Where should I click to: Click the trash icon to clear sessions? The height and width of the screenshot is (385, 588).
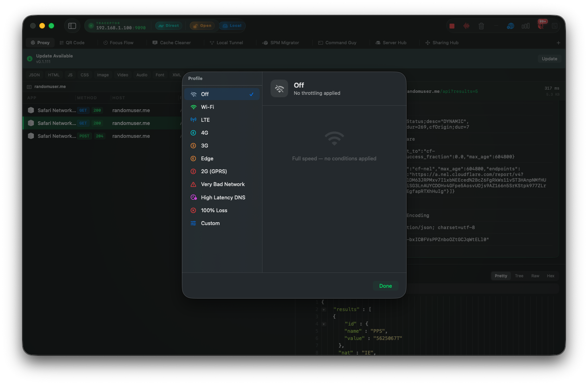(481, 26)
